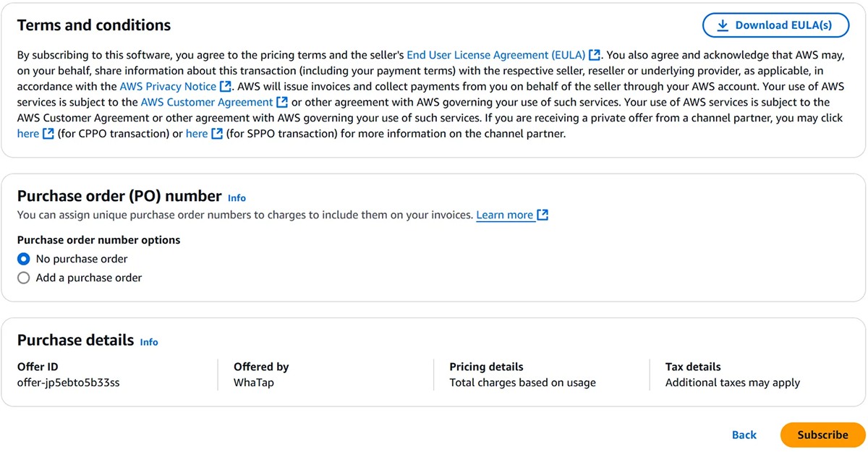Image resolution: width=868 pixels, height=452 pixels.
Task: Click the download arrow icon in EULA button
Action: (x=722, y=25)
